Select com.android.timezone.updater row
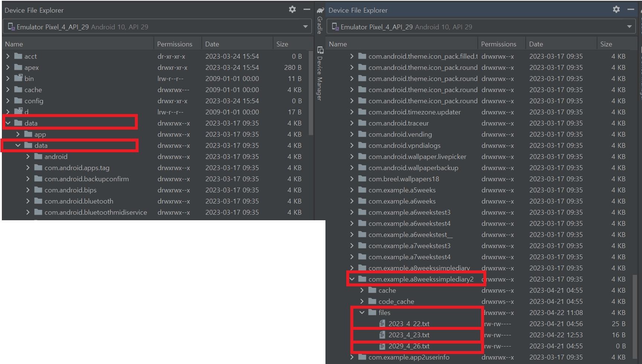This screenshot has height=364, width=642. pyautogui.click(x=480, y=112)
